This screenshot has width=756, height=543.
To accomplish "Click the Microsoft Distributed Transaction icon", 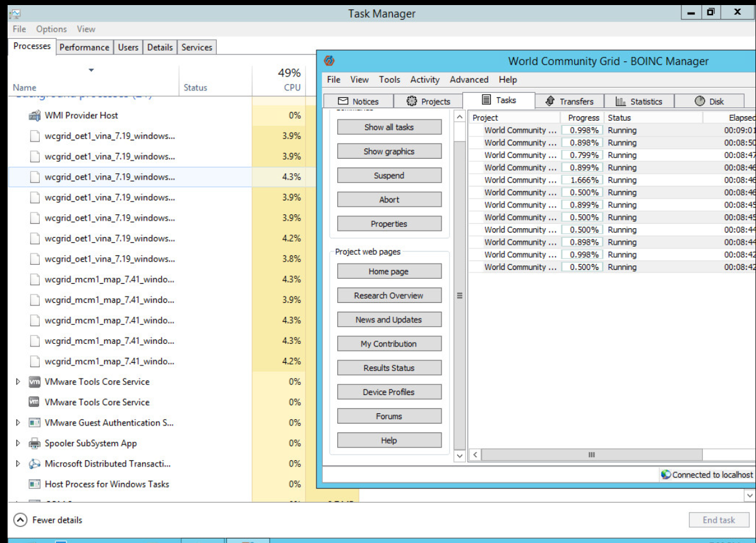I will 34,464.
